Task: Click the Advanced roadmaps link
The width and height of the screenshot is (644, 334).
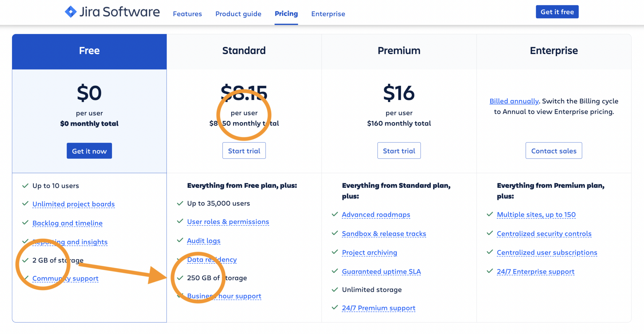Action: [376, 214]
